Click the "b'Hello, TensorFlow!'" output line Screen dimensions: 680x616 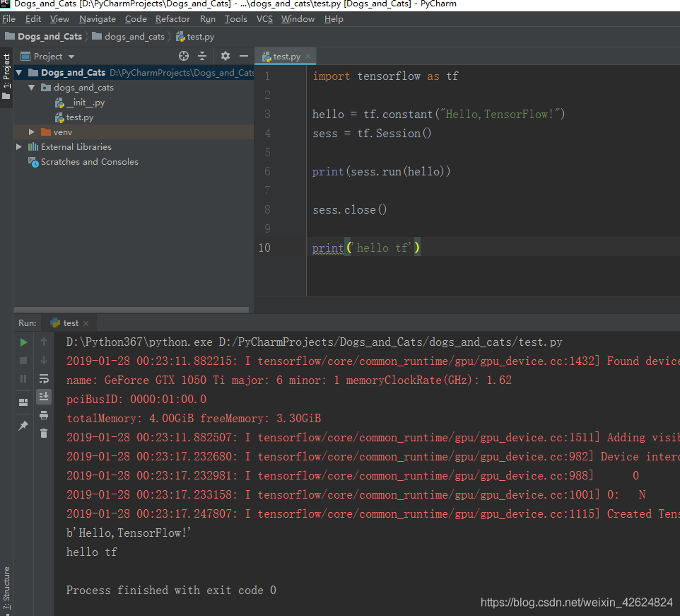129,533
